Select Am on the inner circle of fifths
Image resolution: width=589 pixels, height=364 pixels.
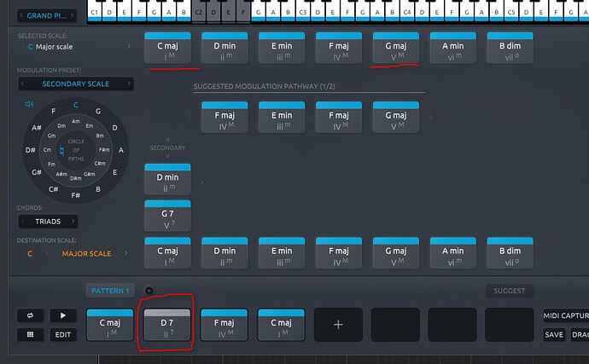[75, 122]
